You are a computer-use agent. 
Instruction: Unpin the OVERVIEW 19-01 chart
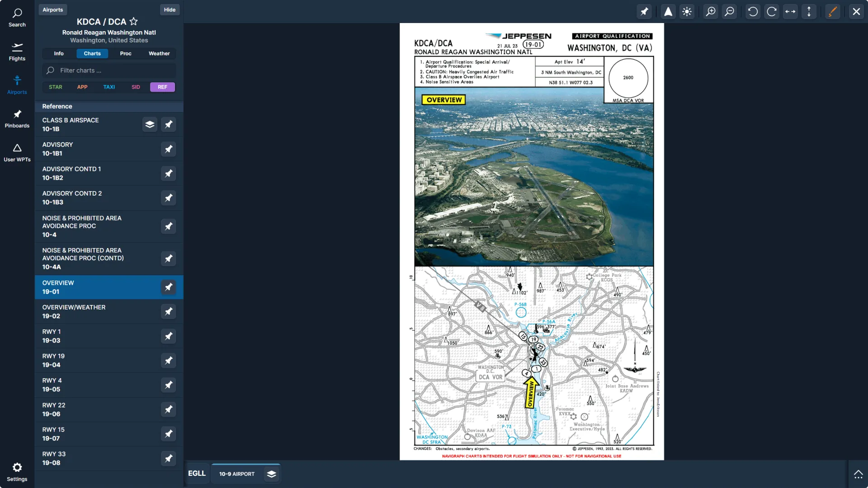coord(168,287)
